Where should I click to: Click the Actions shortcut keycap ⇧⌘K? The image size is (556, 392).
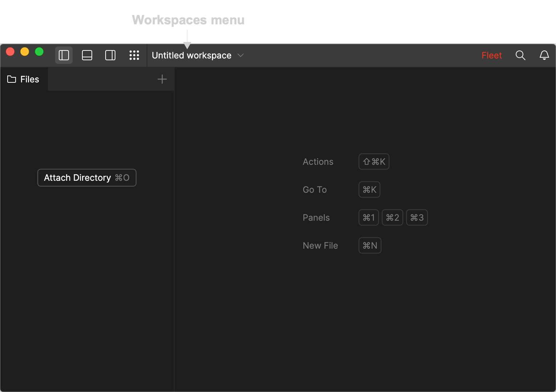(374, 162)
